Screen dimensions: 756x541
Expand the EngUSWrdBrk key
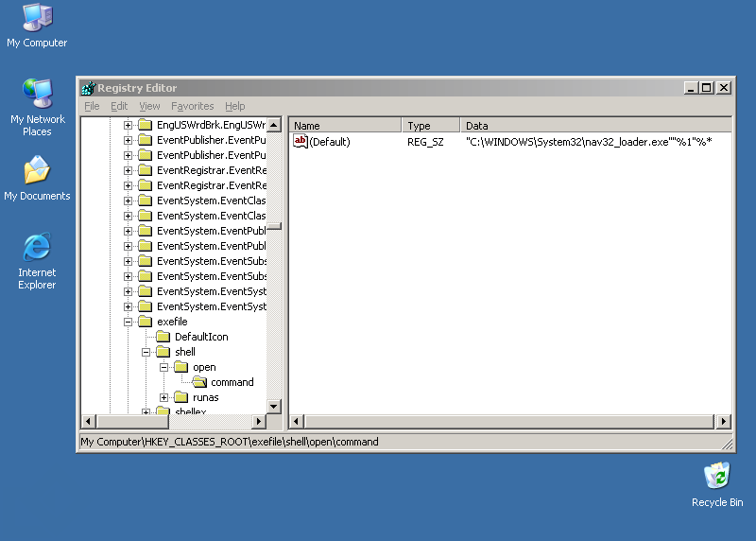(128, 126)
